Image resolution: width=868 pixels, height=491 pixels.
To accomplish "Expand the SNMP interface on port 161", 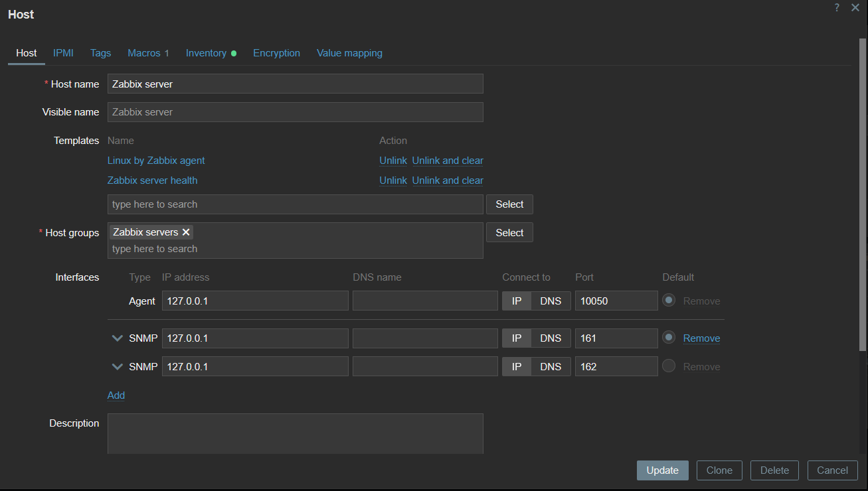I will pos(118,338).
